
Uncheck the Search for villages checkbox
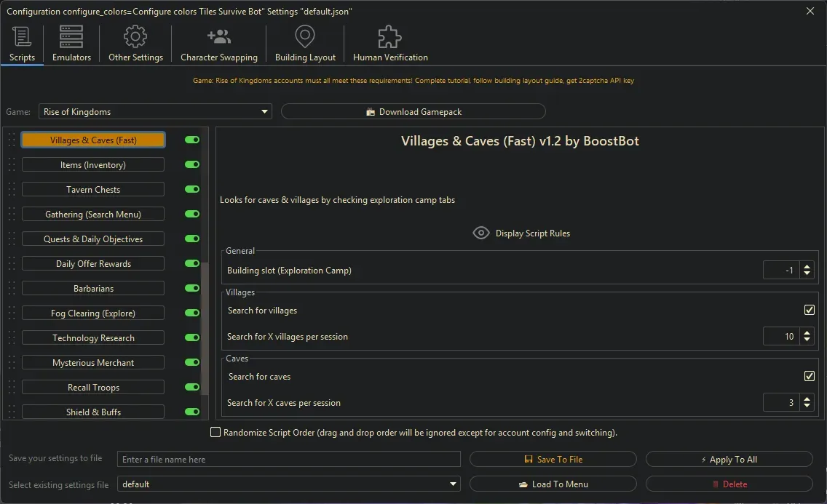[x=809, y=311]
